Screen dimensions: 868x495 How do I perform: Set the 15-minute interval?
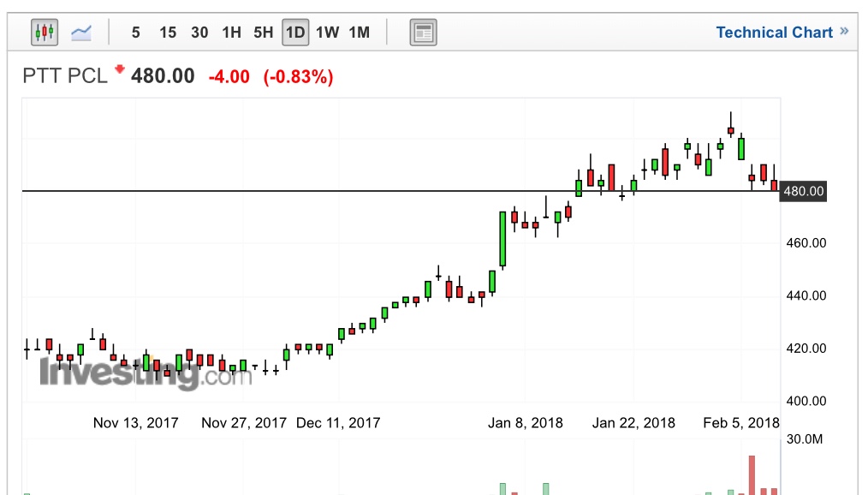168,33
